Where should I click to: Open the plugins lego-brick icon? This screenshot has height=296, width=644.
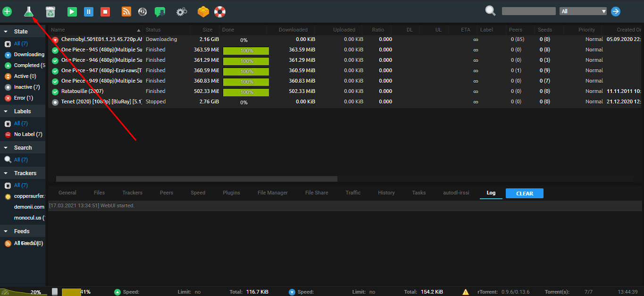[x=202, y=11]
